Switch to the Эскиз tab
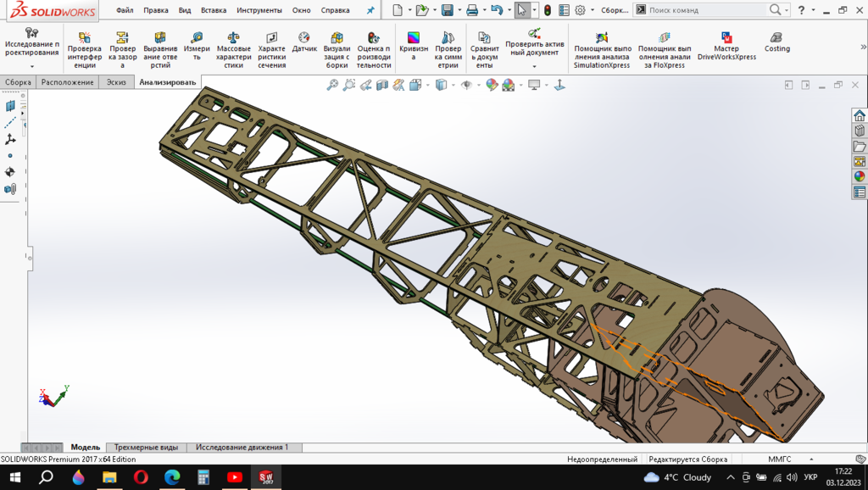The height and width of the screenshot is (490, 868). [x=116, y=82]
